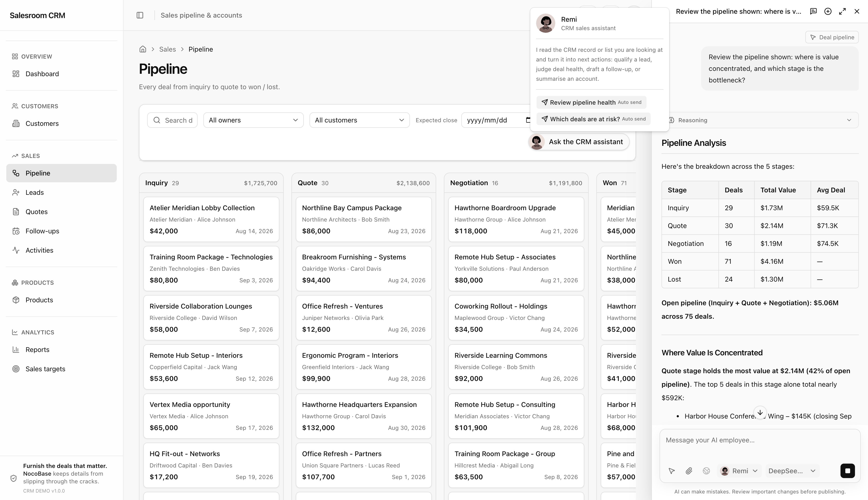
Task: Send the Which deals are at risk prompt
Action: coord(593,119)
